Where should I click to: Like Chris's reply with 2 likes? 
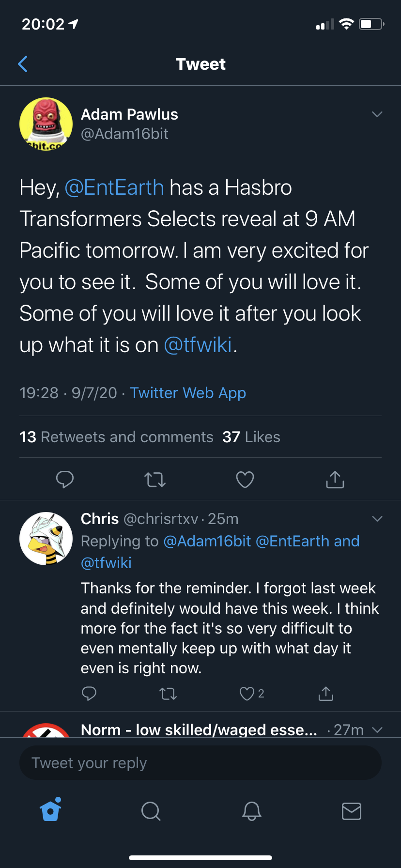pos(247,694)
